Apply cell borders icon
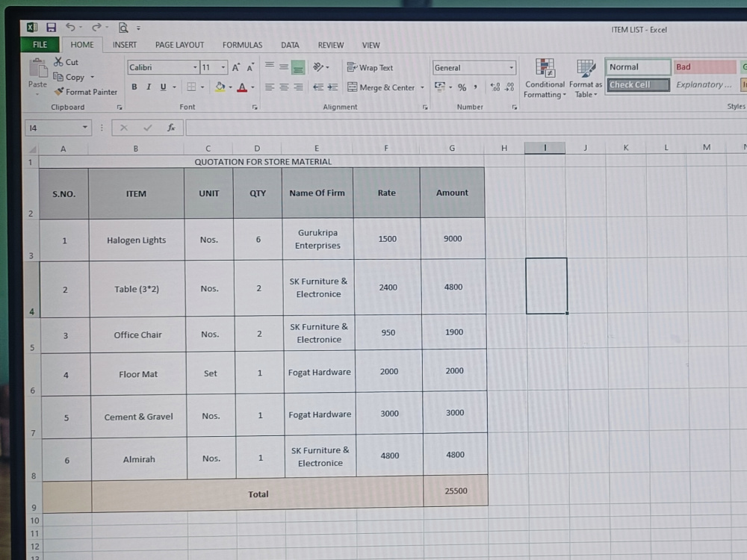The height and width of the screenshot is (560, 747). click(x=191, y=87)
